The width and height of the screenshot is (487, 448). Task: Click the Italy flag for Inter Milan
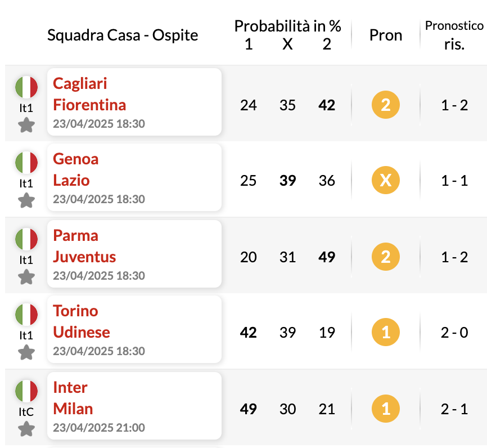pyautogui.click(x=26, y=391)
